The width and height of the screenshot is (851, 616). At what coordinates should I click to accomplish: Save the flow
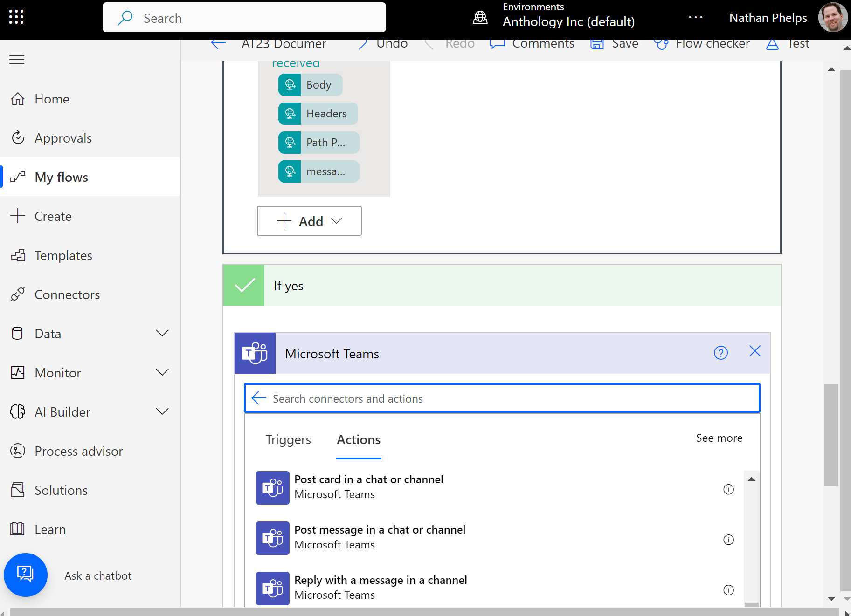pyautogui.click(x=615, y=44)
